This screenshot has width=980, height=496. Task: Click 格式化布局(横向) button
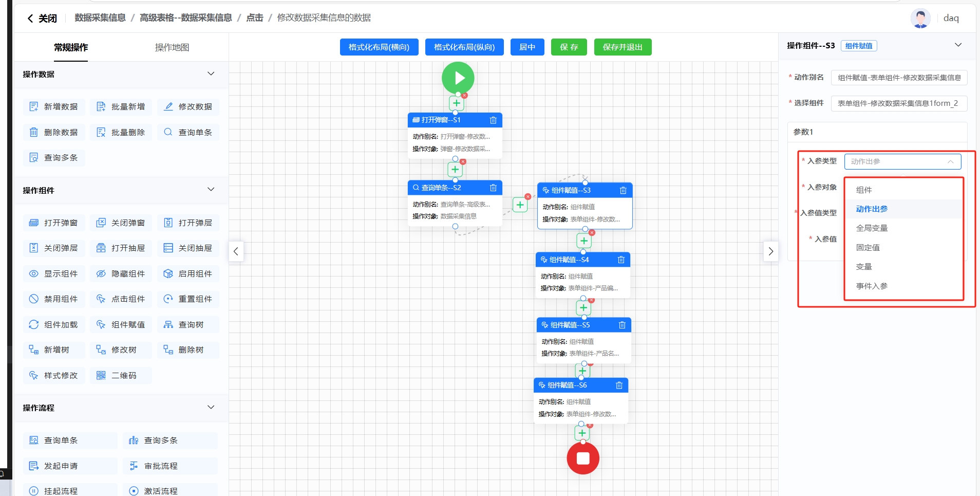tap(379, 47)
